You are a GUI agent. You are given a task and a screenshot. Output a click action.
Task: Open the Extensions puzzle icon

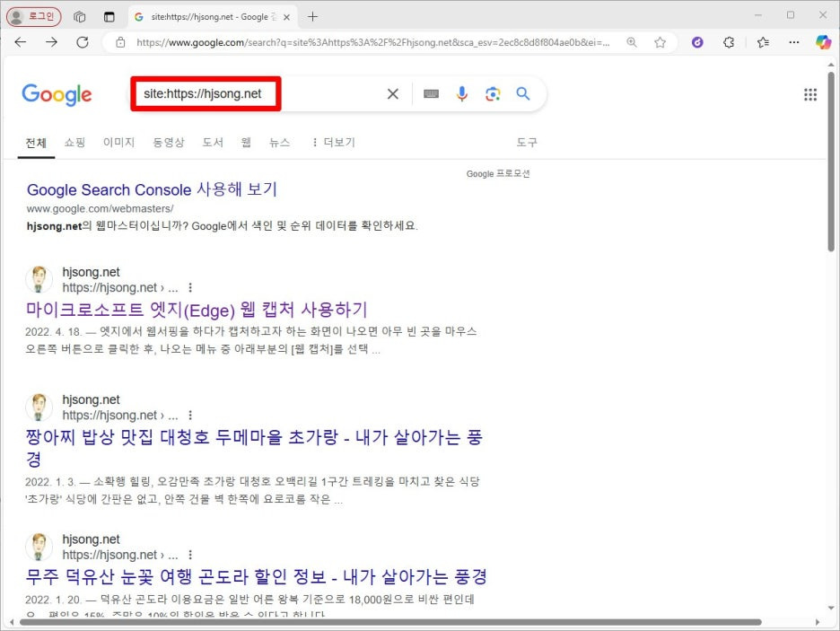[729, 42]
